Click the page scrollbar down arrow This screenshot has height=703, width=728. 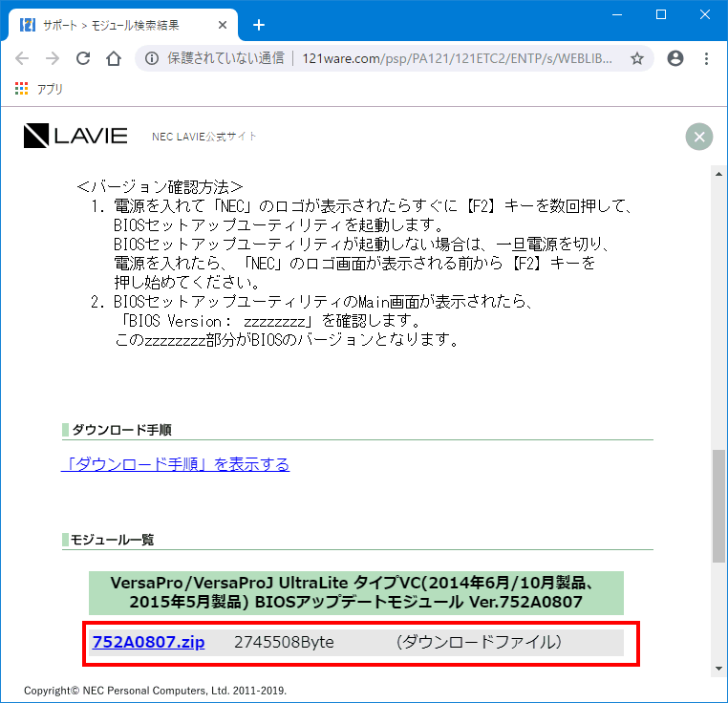tap(718, 669)
